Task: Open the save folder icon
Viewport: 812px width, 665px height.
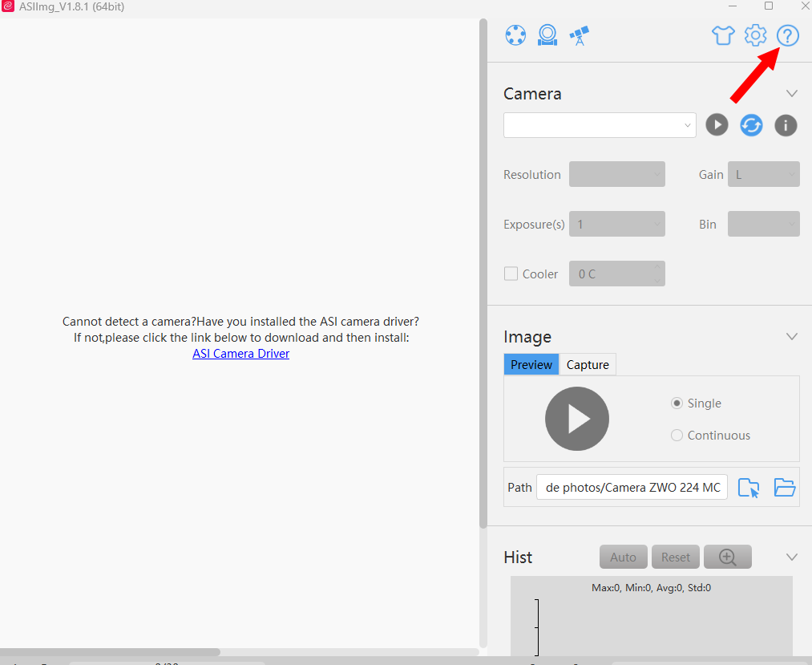Action: point(785,488)
